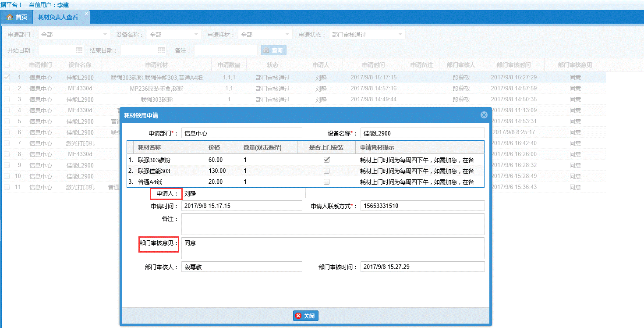Toggle 是否上门安装 checkbox for 联强303碳粉
Screen dimensions: 644x328
(x=326, y=160)
